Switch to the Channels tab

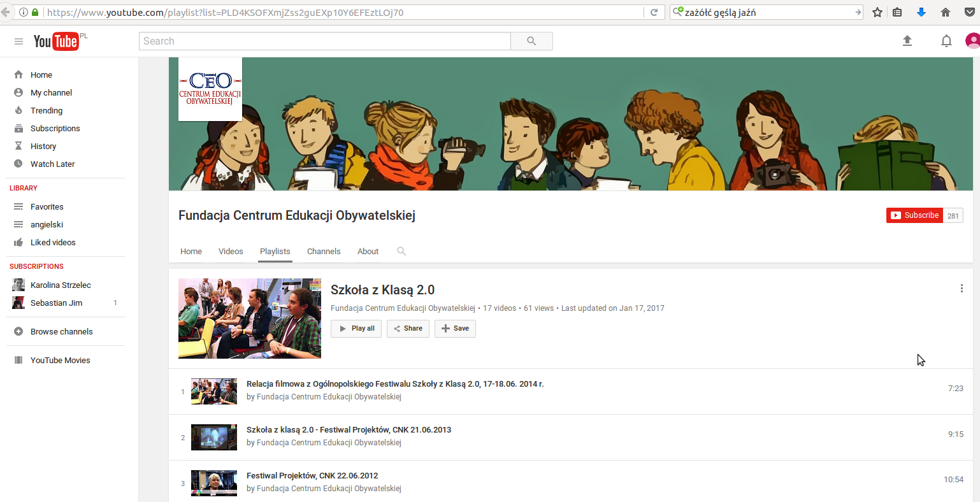click(324, 251)
